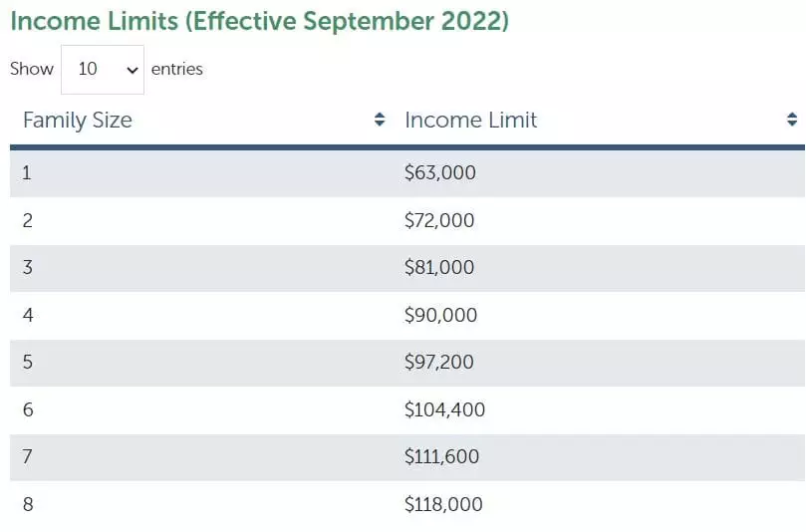Select the $63,000 income limit cell

[440, 173]
